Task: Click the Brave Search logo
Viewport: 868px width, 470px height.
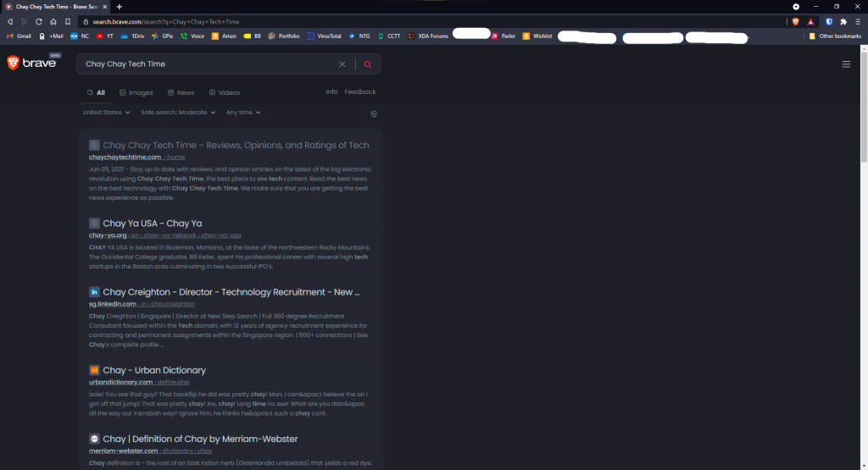Action: [x=33, y=63]
